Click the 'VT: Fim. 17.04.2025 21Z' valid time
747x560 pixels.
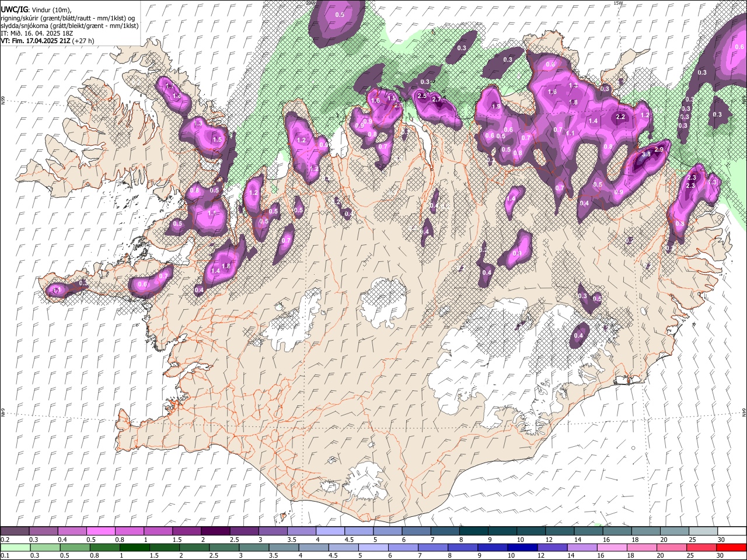point(34,41)
